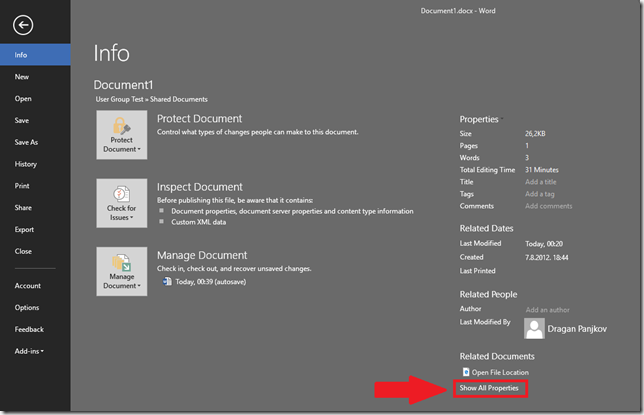Click Dragan Panjkov's avatar picture
The width and height of the screenshot is (644, 415).
point(534,328)
